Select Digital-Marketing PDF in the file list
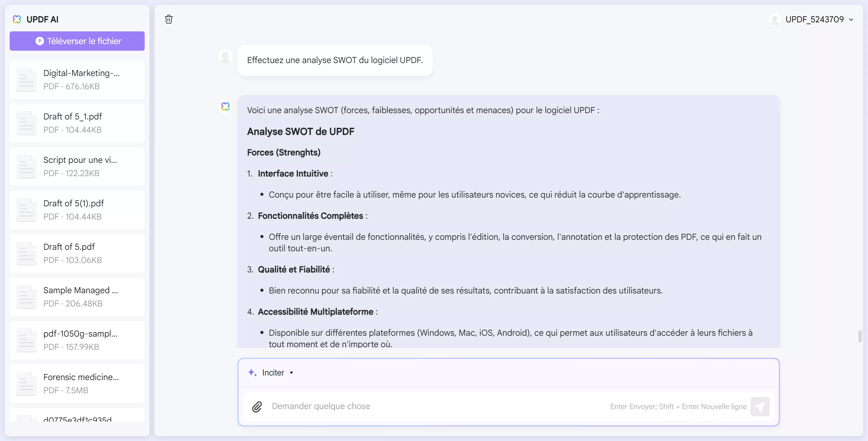 tap(77, 79)
